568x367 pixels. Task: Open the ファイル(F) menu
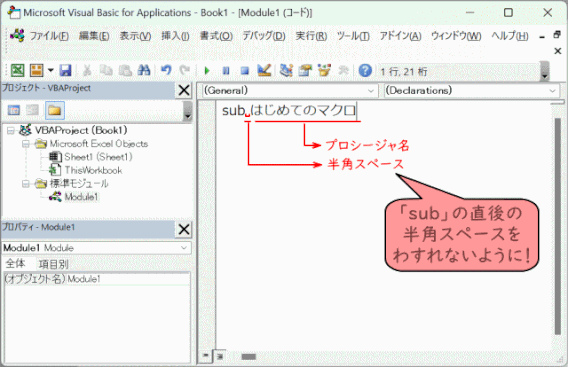(x=49, y=36)
